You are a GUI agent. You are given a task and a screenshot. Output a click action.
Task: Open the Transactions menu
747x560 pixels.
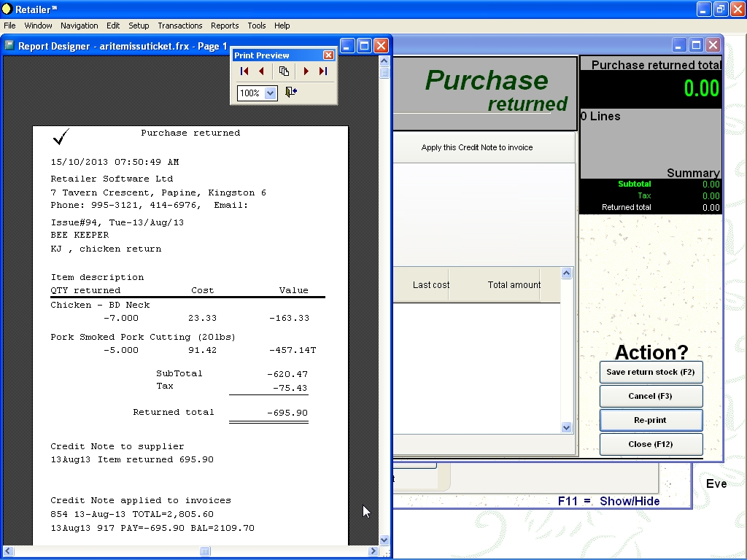pyautogui.click(x=180, y=26)
